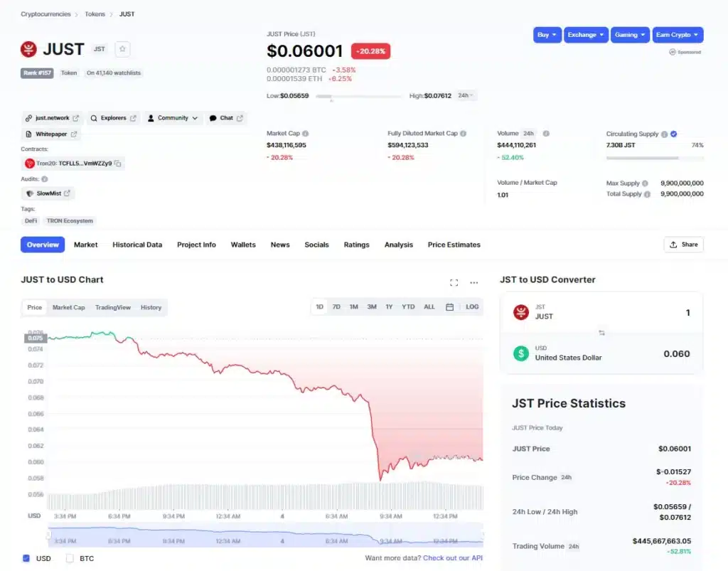Image resolution: width=728 pixels, height=571 pixels.
Task: Toggle the USD checkbox under the chart
Action: 26,558
